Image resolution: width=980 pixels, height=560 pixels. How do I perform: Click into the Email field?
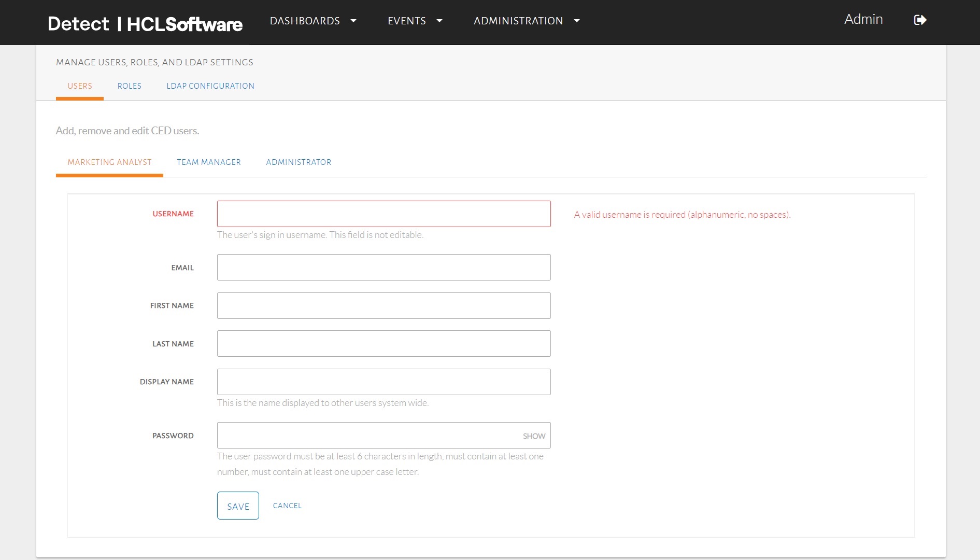[384, 268]
